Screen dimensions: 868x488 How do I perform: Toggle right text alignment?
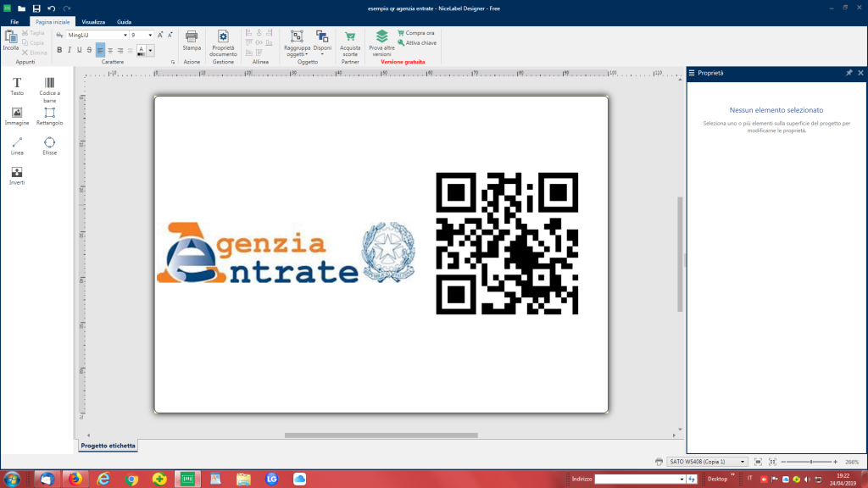click(120, 50)
